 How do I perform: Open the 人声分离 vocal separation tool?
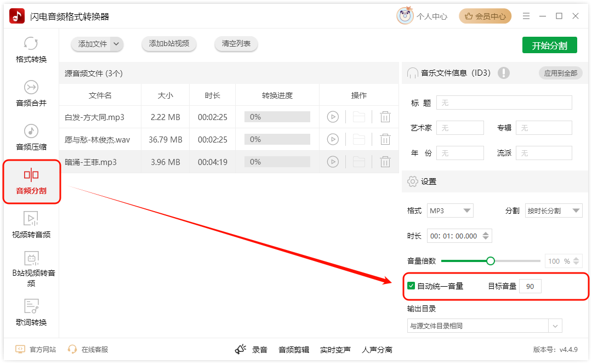point(377,350)
